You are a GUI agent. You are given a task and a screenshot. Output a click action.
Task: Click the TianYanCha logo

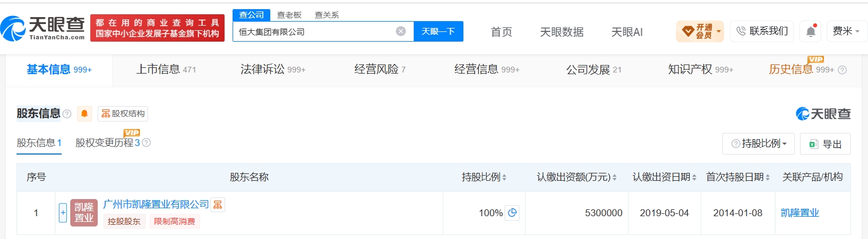click(43, 27)
